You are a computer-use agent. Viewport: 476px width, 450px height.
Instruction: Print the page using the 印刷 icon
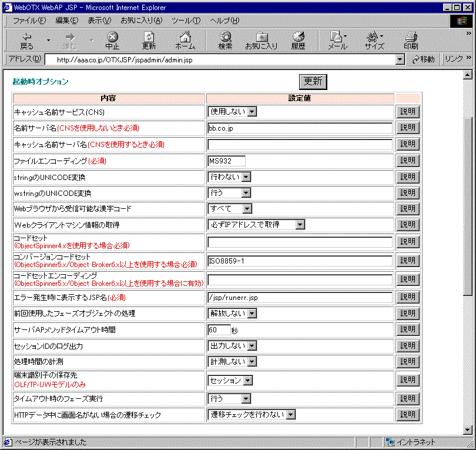411,38
